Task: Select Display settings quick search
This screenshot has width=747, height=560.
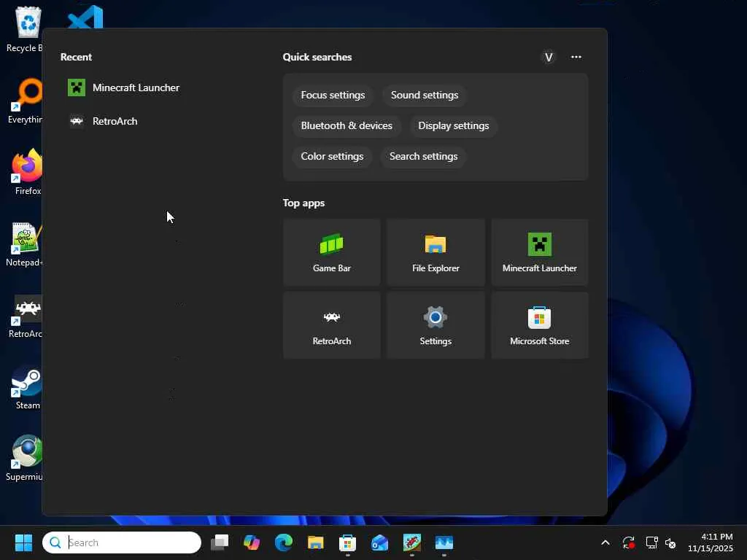Action: [x=453, y=125]
